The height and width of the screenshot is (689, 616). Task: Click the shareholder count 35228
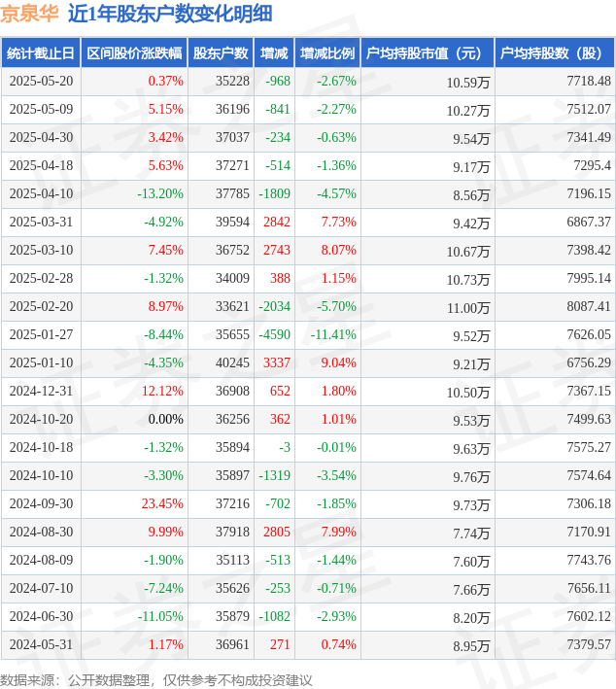(x=232, y=82)
